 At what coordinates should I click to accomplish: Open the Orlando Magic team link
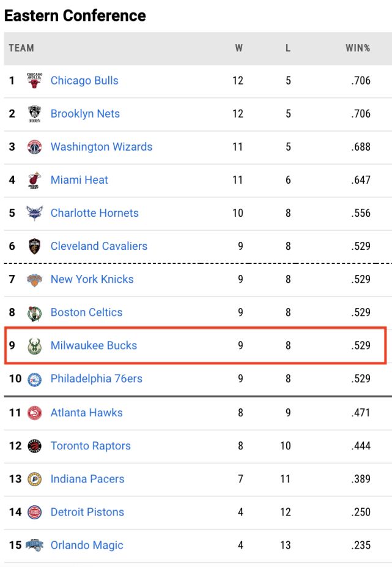pos(87,545)
